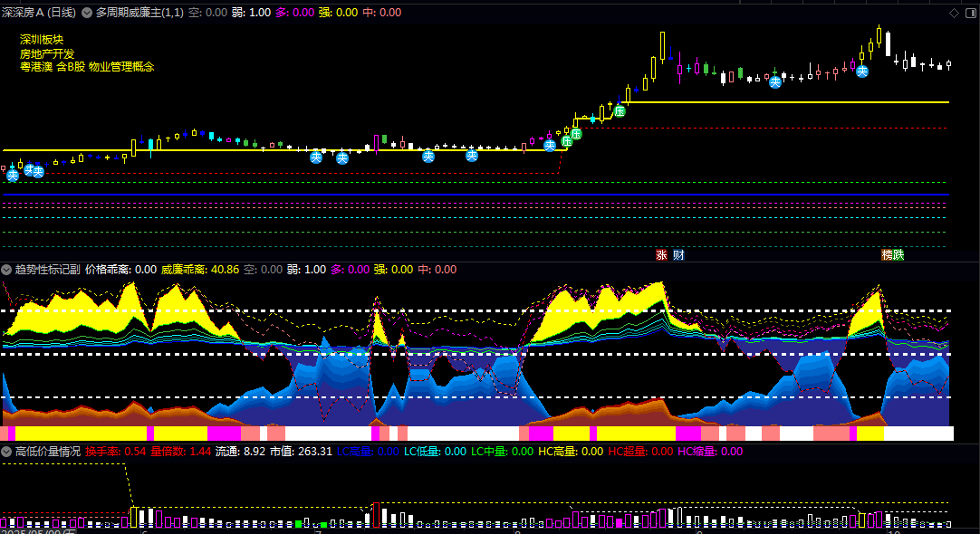Click the tall yellow candlestick at price peak
The image size is (980, 534).
(x=662, y=47)
